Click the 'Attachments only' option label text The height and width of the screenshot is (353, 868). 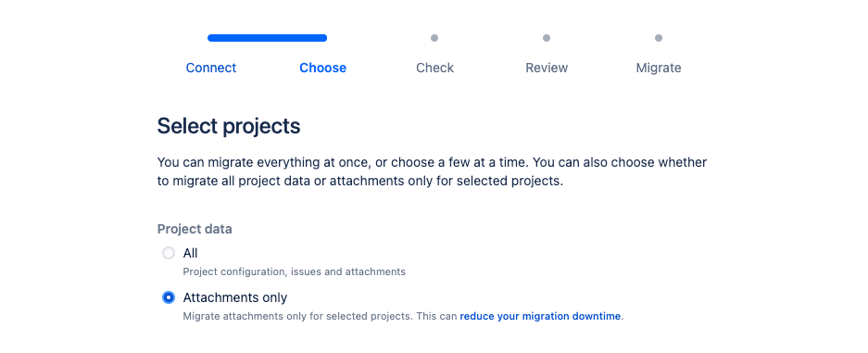tap(235, 297)
